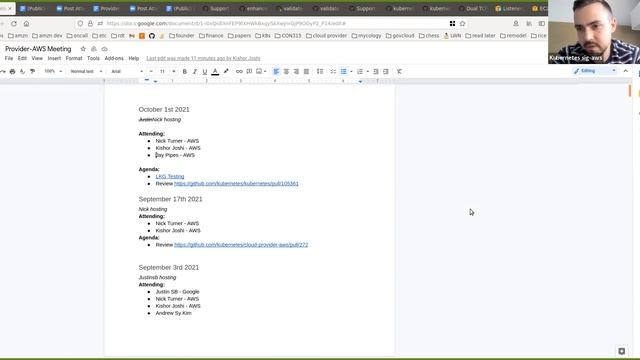Image resolution: width=640 pixels, height=360 pixels.
Task: Open the kubernetes pull 105361 link
Action: pos(236,184)
